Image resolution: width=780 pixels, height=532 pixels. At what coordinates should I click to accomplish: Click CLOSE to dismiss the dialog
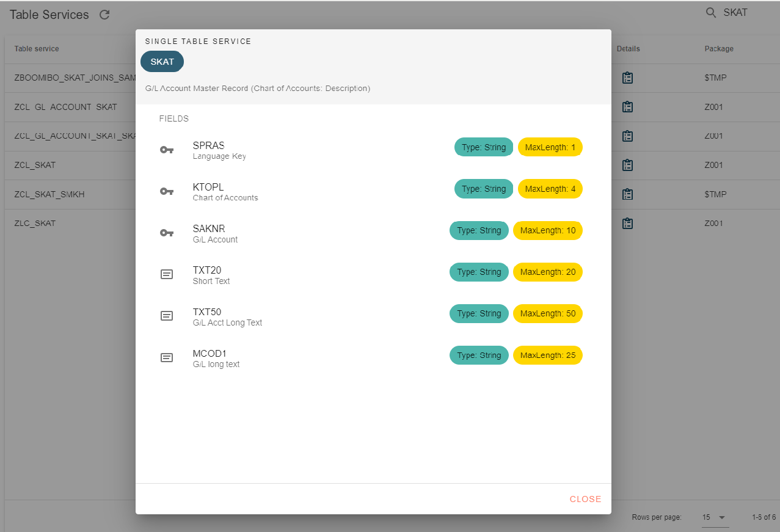[x=585, y=498]
